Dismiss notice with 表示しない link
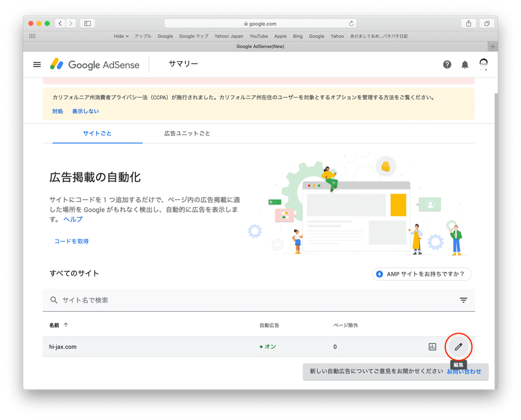Image resolution: width=521 pixels, height=420 pixels. pyautogui.click(x=86, y=111)
